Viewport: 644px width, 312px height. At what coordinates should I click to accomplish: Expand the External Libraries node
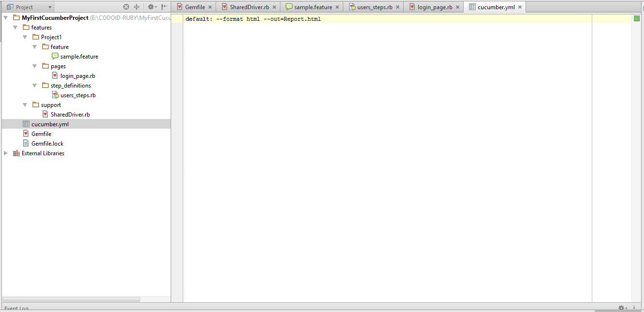6,153
